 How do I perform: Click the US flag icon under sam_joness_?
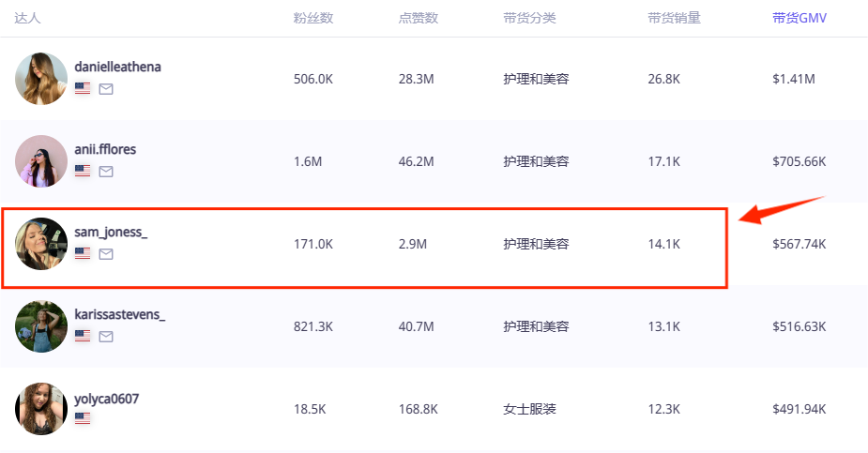point(83,254)
